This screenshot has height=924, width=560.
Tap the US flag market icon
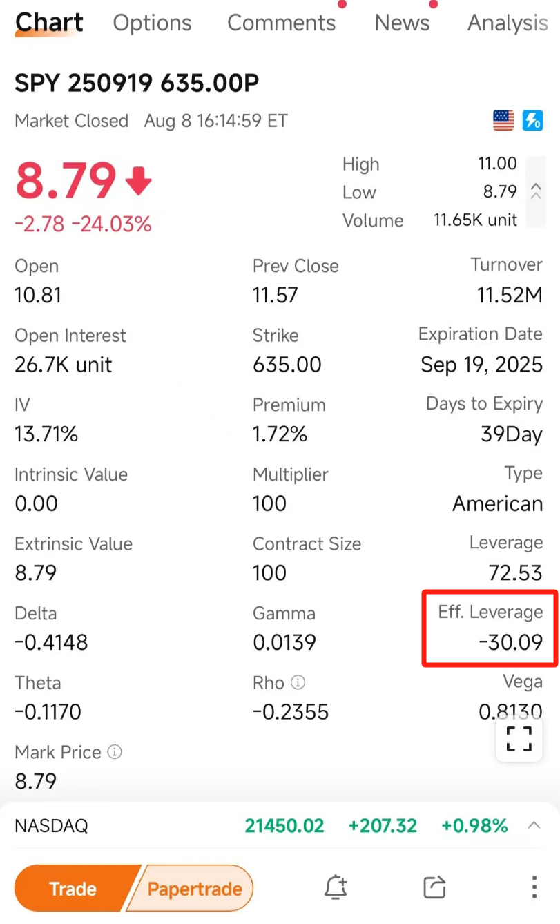(x=503, y=121)
